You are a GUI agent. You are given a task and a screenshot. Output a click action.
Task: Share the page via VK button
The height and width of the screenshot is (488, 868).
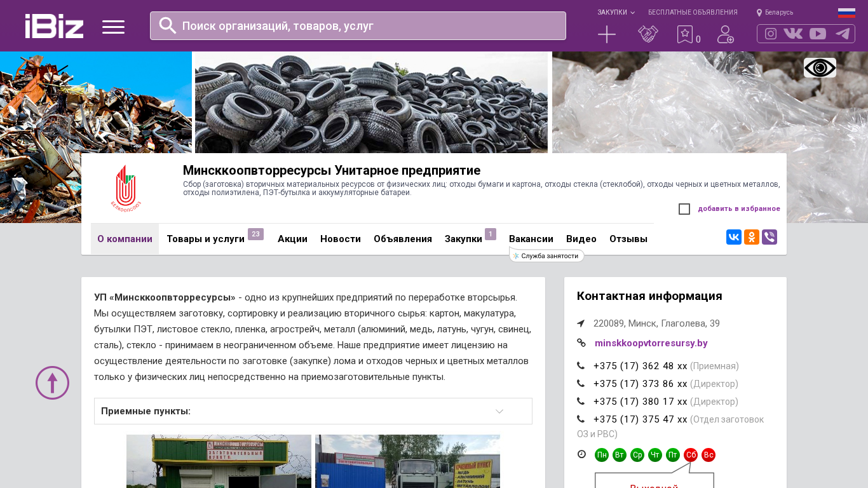point(734,237)
